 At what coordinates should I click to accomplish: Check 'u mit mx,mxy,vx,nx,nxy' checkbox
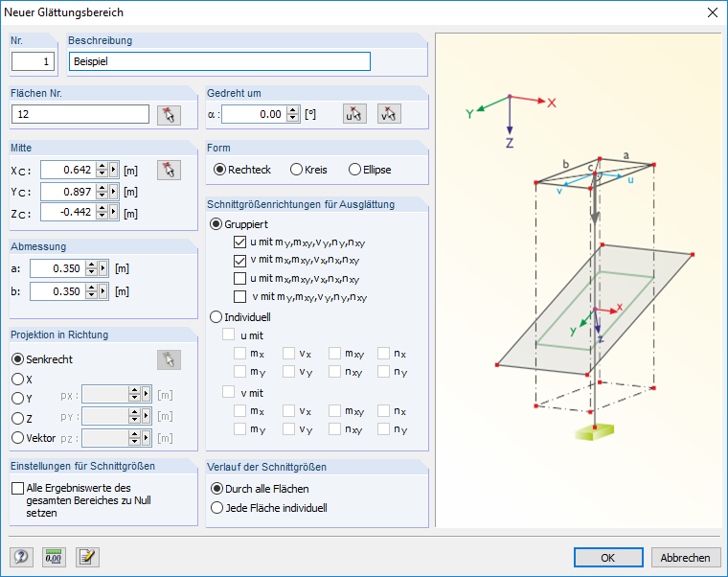pyautogui.click(x=240, y=279)
